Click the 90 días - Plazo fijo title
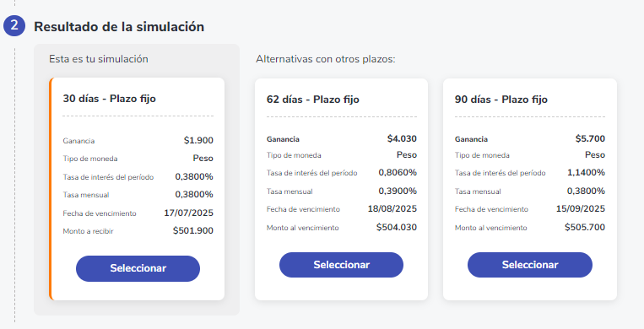This screenshot has height=329, width=644. click(x=501, y=100)
